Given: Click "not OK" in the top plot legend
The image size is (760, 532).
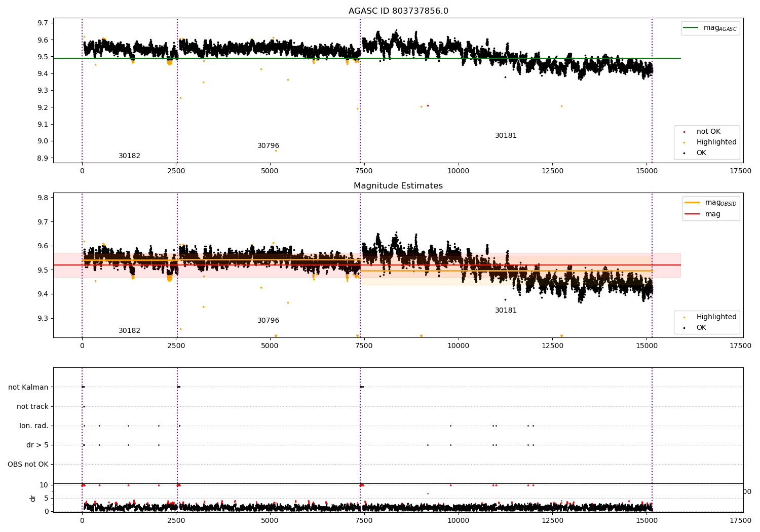Looking at the screenshot, I should coord(708,132).
